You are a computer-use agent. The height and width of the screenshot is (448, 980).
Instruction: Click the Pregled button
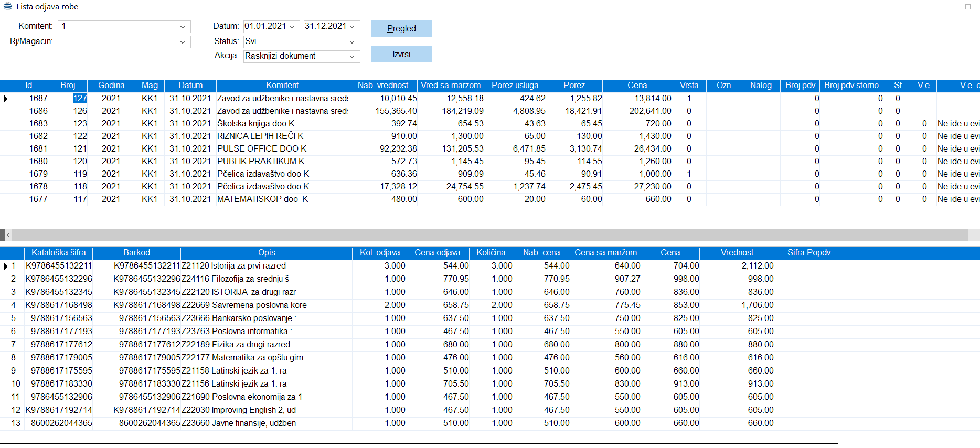coord(401,28)
